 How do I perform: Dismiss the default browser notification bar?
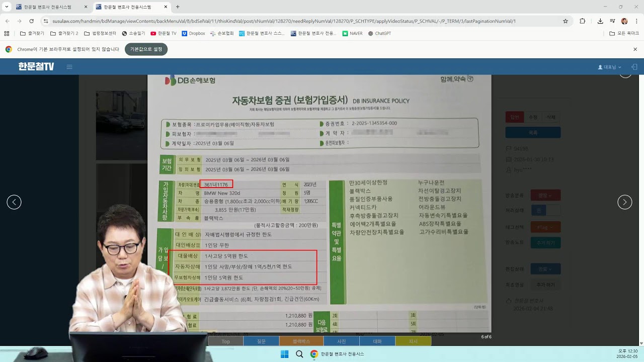pos(635,49)
